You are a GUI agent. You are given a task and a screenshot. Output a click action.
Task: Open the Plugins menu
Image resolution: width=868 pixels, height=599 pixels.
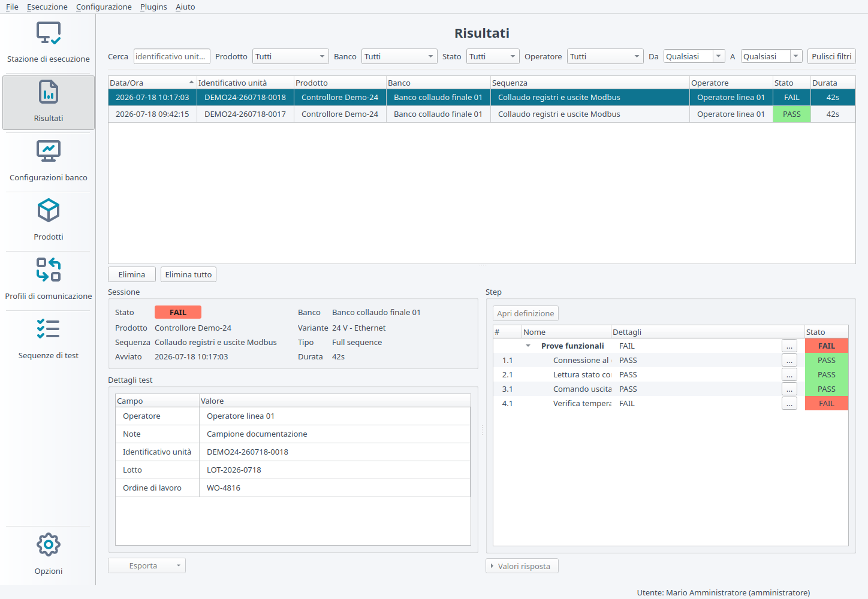(153, 7)
